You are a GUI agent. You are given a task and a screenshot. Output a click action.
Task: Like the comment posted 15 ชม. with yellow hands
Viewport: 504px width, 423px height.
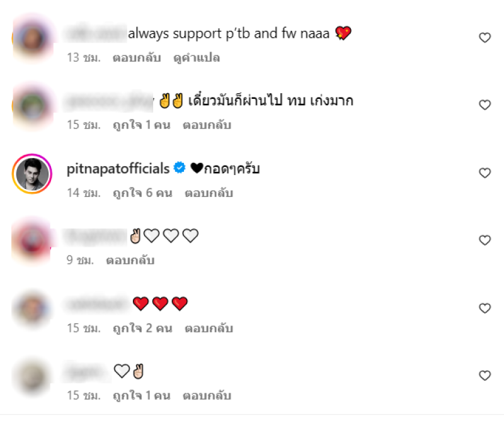[x=484, y=105]
